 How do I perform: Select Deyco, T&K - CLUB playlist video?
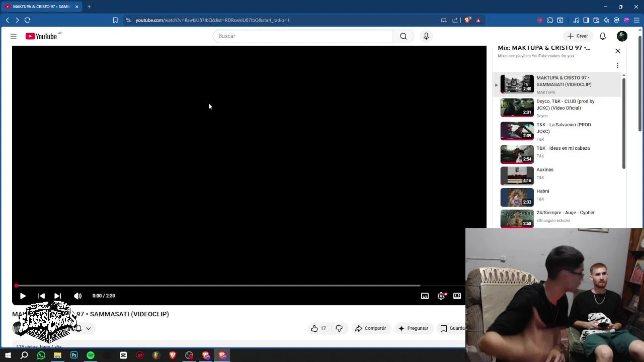click(x=557, y=108)
